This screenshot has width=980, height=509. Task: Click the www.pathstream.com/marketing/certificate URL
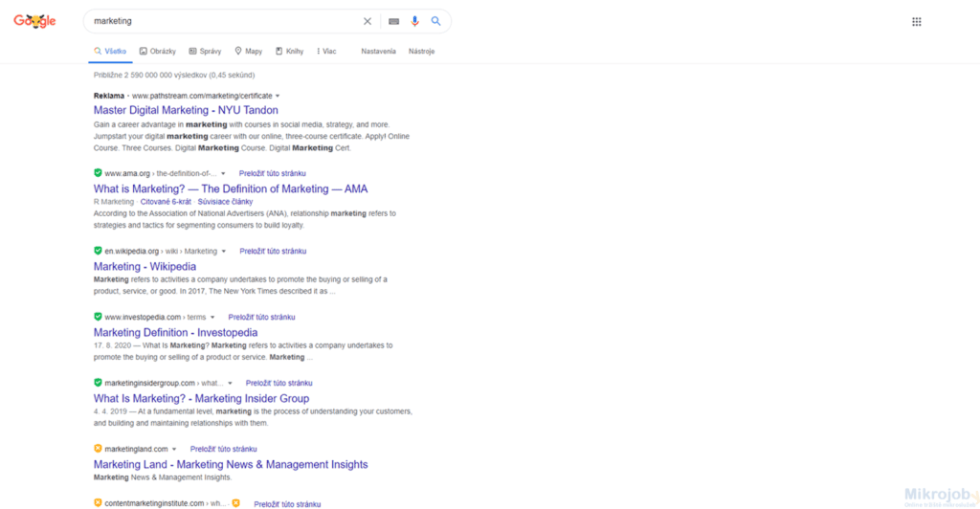coord(202,96)
